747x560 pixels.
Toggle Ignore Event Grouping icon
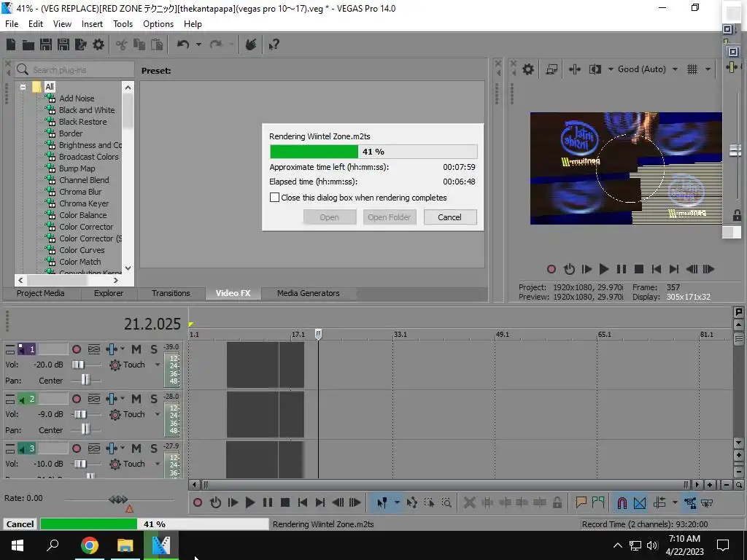point(707,502)
